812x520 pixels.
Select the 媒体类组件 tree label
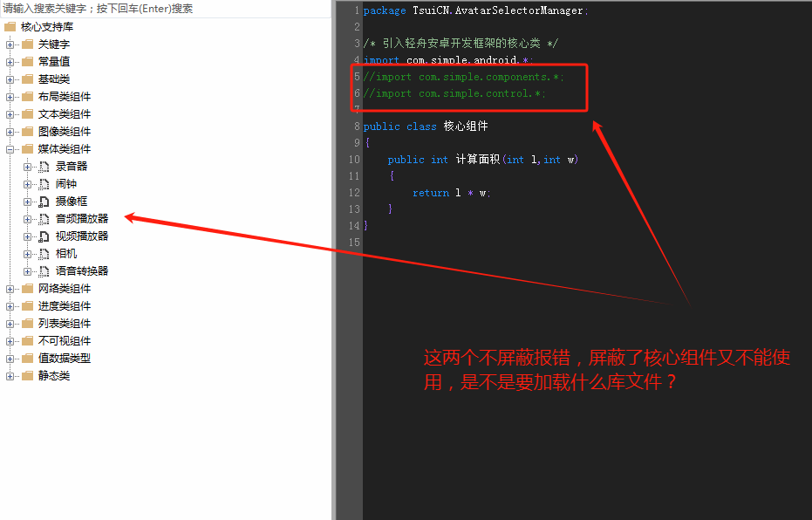65,149
